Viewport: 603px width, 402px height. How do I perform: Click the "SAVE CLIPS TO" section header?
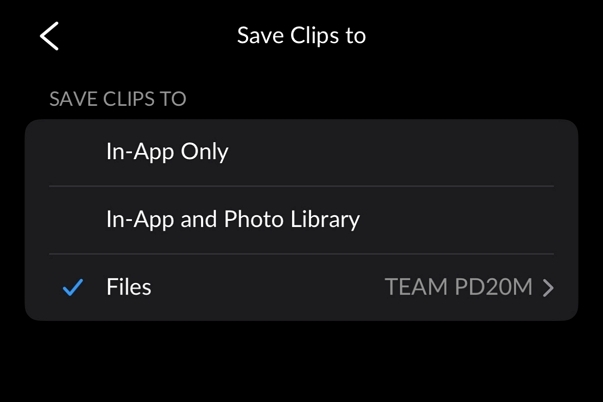(118, 99)
